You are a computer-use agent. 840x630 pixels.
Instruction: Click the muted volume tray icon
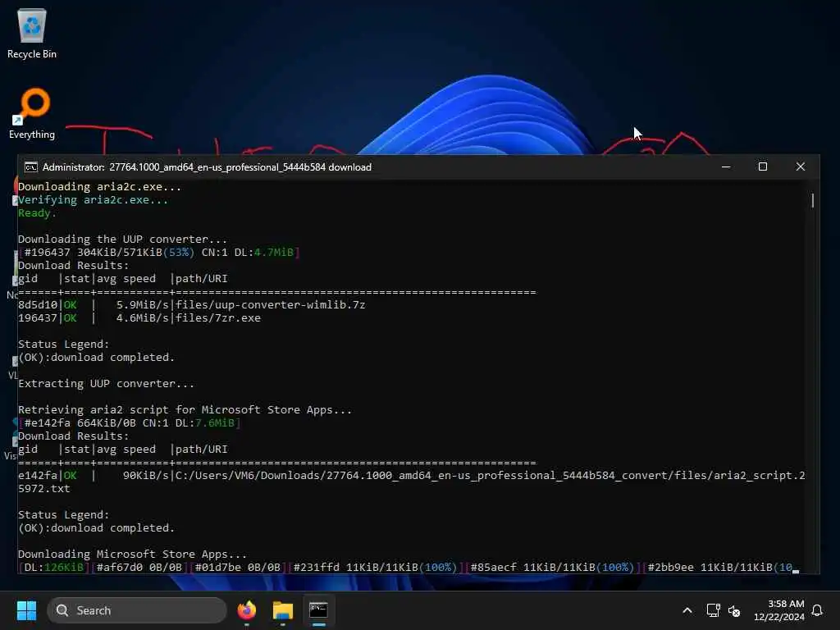pos(734,610)
